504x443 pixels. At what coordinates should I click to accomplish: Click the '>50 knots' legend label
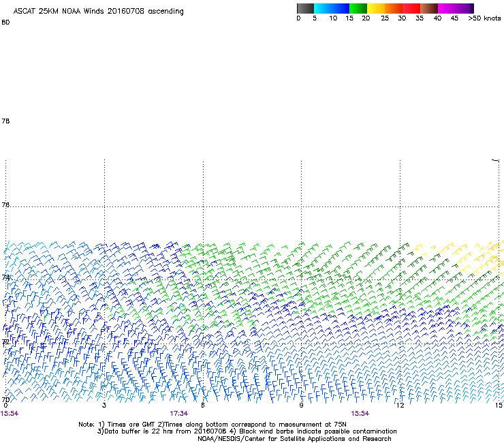pos(484,18)
